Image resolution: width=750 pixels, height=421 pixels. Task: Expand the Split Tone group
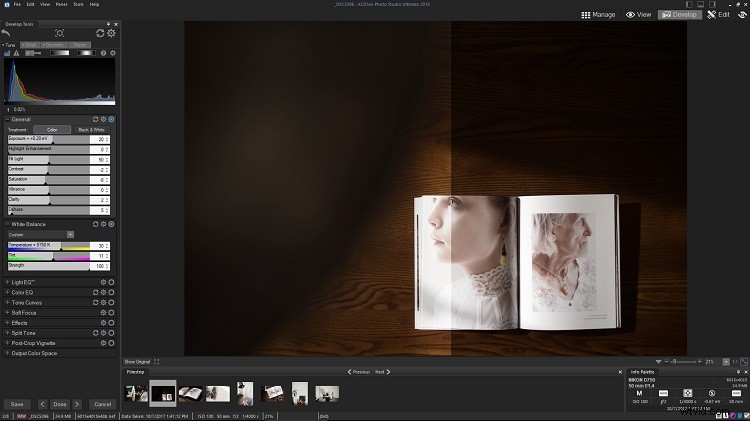tap(7, 333)
